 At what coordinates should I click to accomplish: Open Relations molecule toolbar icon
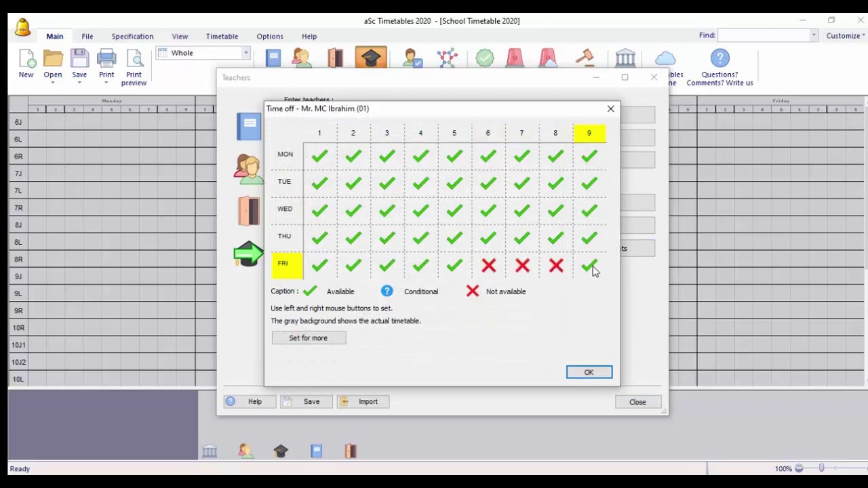[448, 58]
